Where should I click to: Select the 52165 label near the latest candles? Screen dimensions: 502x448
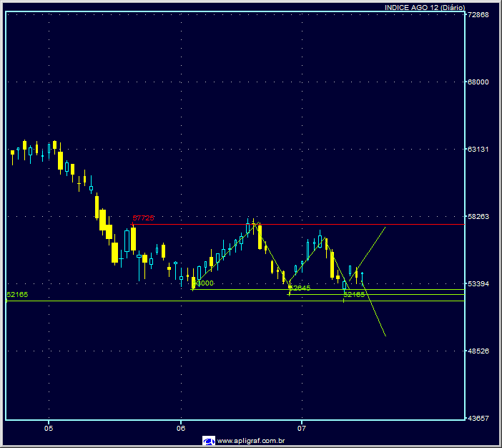pyautogui.click(x=354, y=295)
